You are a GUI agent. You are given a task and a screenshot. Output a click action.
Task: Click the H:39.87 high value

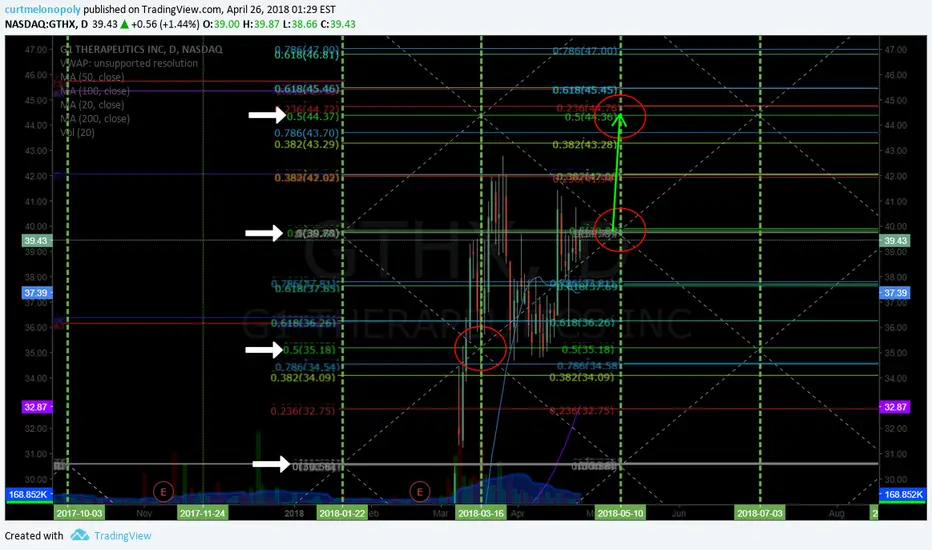point(261,24)
